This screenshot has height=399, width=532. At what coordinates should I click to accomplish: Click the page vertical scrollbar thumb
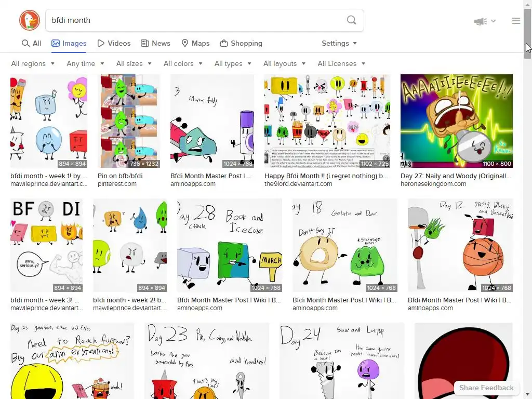point(527,34)
